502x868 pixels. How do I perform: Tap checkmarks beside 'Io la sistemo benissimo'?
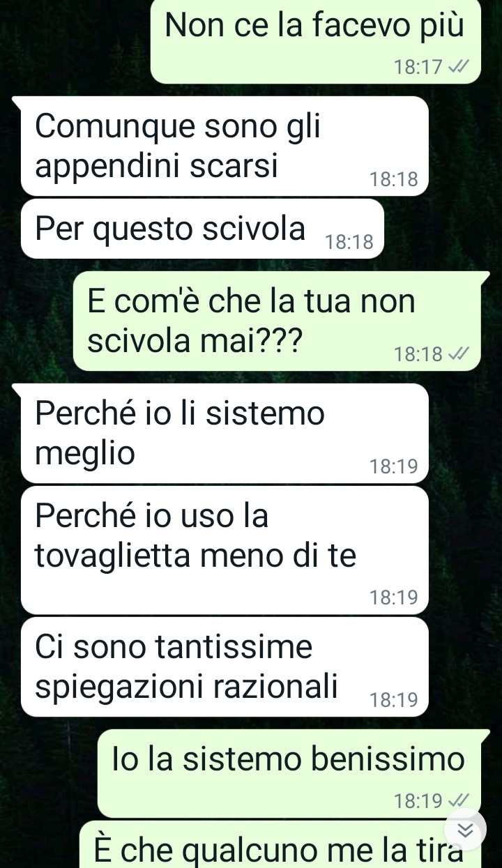[x=459, y=800]
